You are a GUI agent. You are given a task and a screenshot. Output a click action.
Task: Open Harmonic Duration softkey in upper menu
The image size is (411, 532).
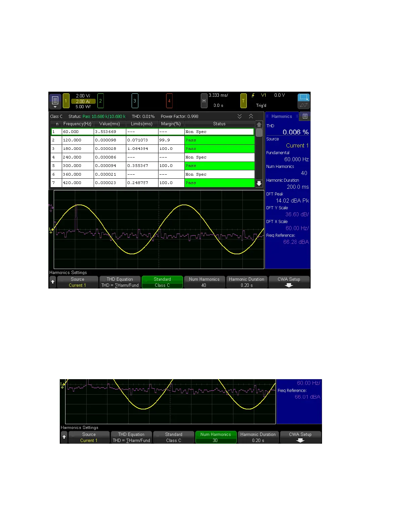[x=247, y=282]
